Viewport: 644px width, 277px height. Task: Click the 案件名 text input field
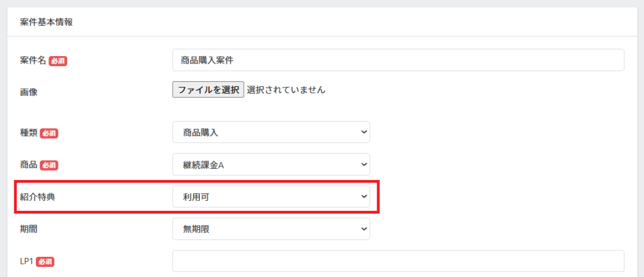click(397, 60)
